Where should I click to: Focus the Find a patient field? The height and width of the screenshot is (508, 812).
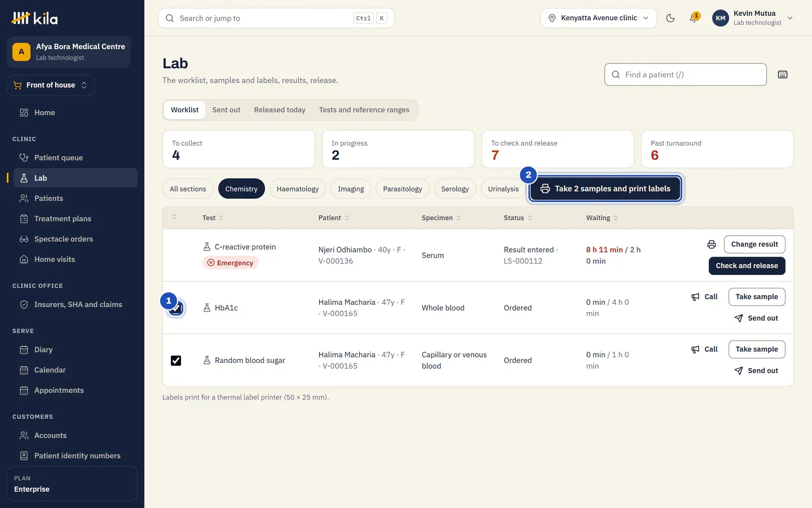point(686,75)
